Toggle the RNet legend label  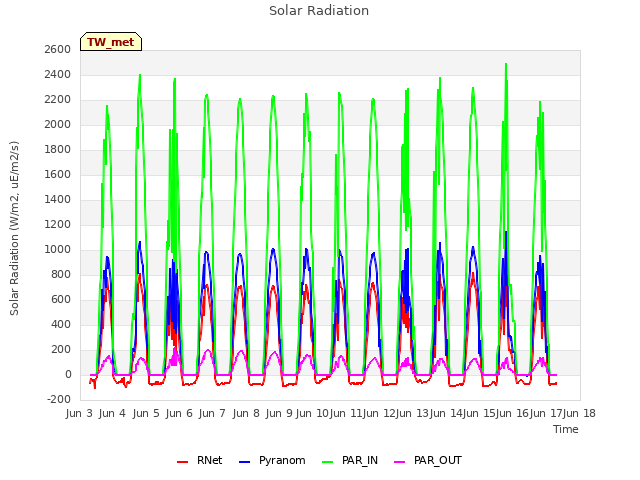[209, 460]
